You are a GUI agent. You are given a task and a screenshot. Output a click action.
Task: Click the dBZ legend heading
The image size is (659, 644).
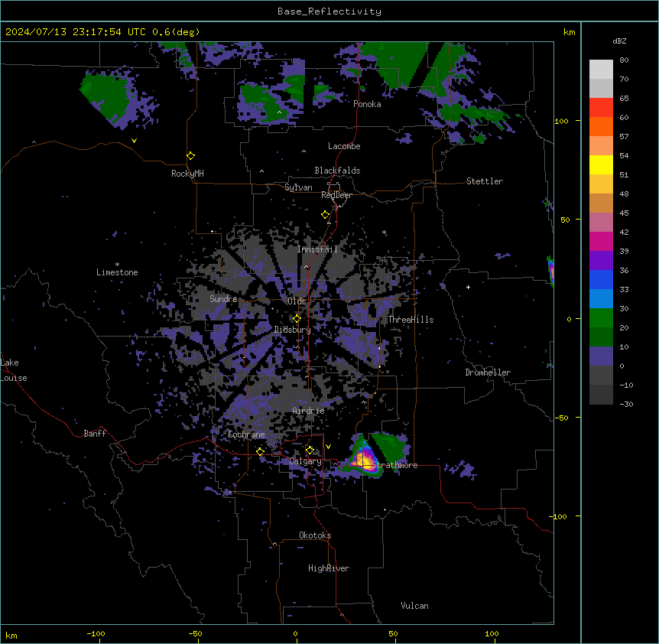tap(619, 41)
